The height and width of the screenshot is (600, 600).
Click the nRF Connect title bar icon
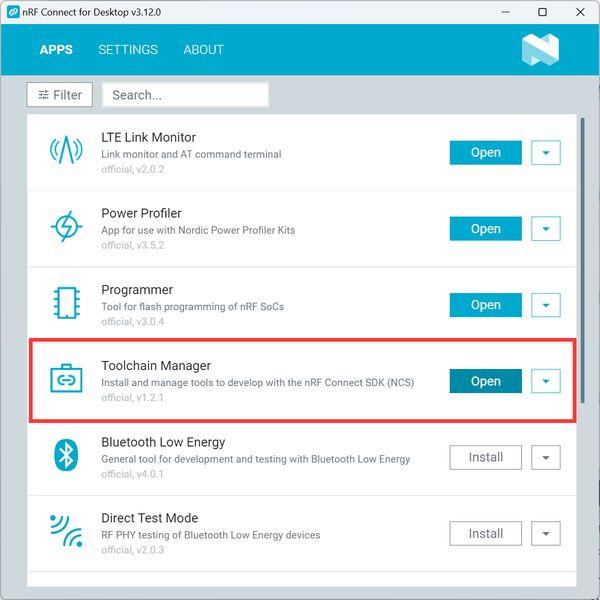pos(13,12)
